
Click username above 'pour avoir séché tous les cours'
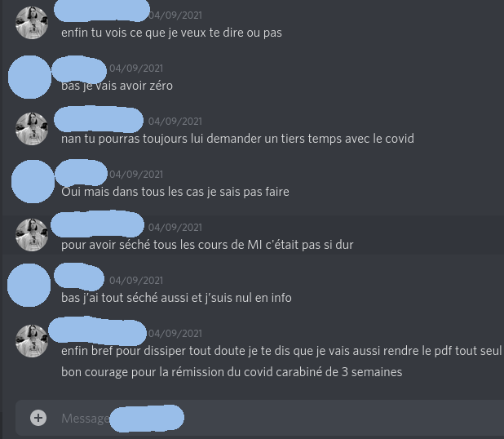pyautogui.click(x=97, y=224)
